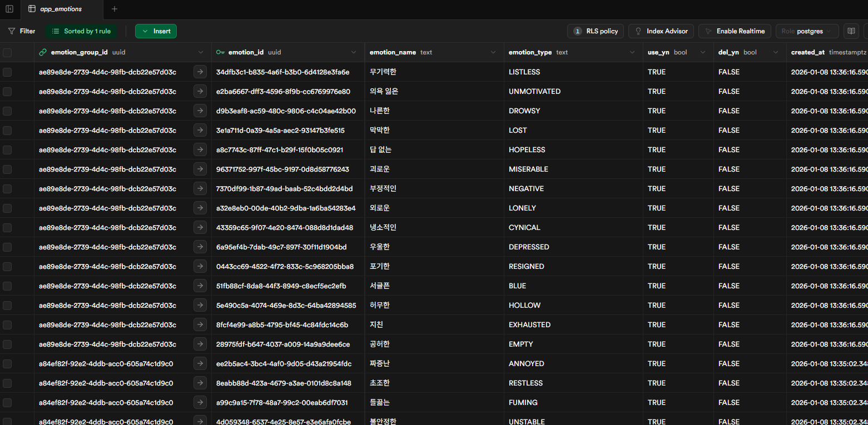Open the Index Advisor
This screenshot has height=425, width=868.
click(x=661, y=31)
